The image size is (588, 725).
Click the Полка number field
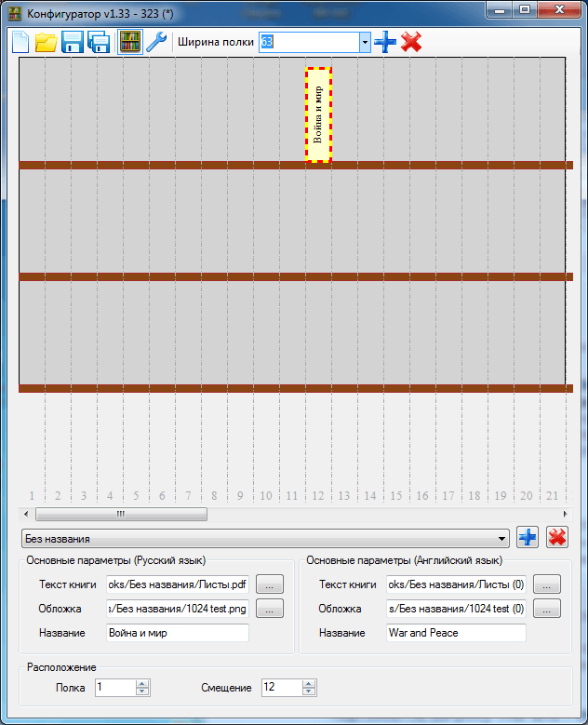[x=115, y=688]
